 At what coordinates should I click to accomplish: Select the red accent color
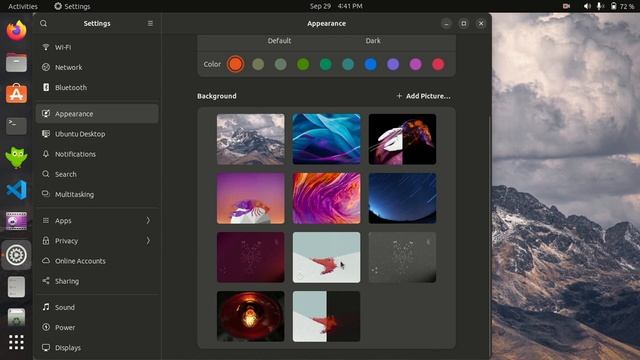point(438,64)
